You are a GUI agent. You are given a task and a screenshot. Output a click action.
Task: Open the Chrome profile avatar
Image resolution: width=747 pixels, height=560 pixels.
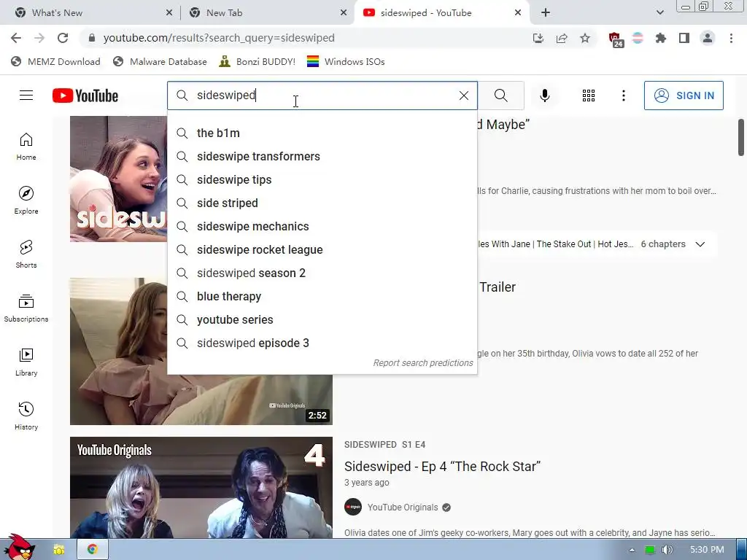[708, 38]
